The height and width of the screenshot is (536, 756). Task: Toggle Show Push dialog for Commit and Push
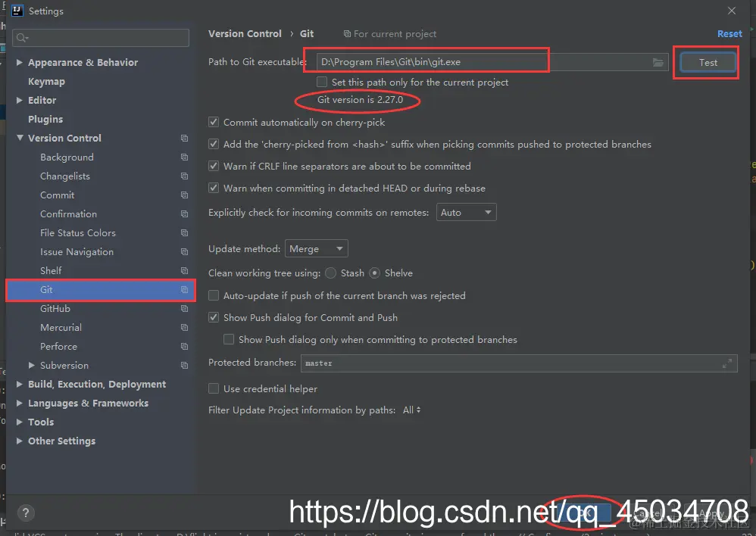[214, 318]
